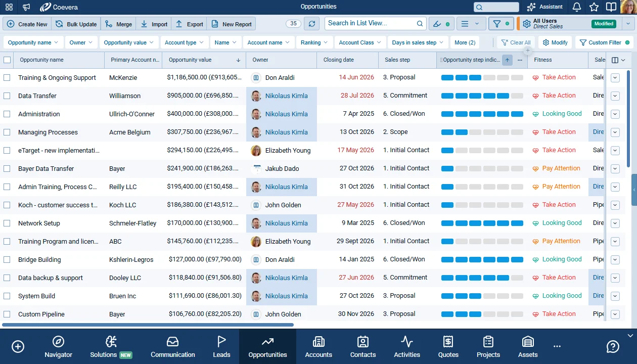
Task: Toggle the funnel filter button
Action: (501, 24)
